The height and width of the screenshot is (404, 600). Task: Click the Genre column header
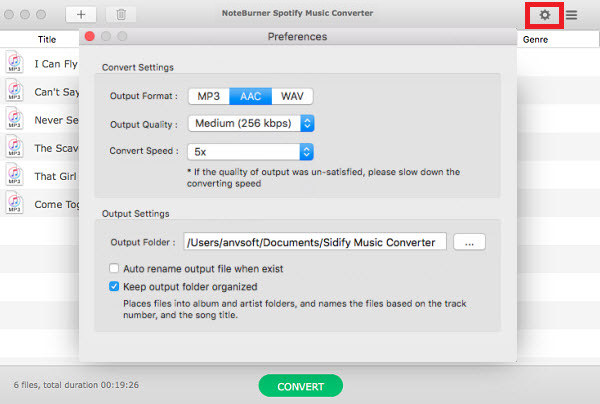(x=535, y=39)
